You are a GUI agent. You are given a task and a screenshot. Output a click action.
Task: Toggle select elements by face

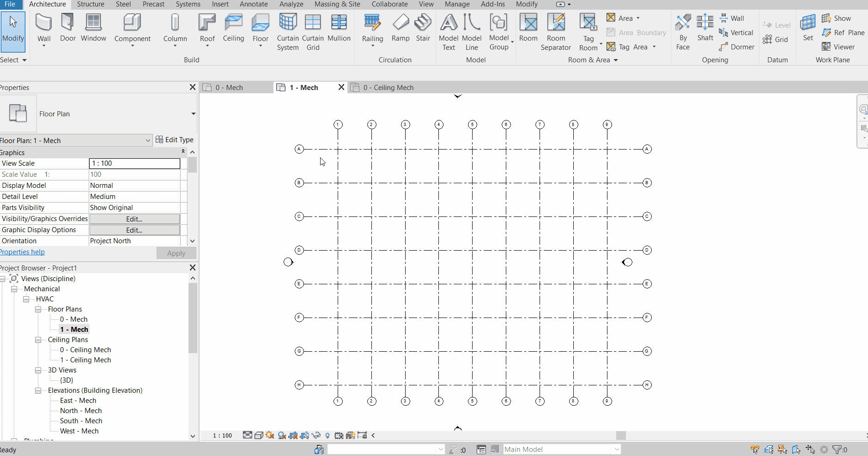coord(796,449)
